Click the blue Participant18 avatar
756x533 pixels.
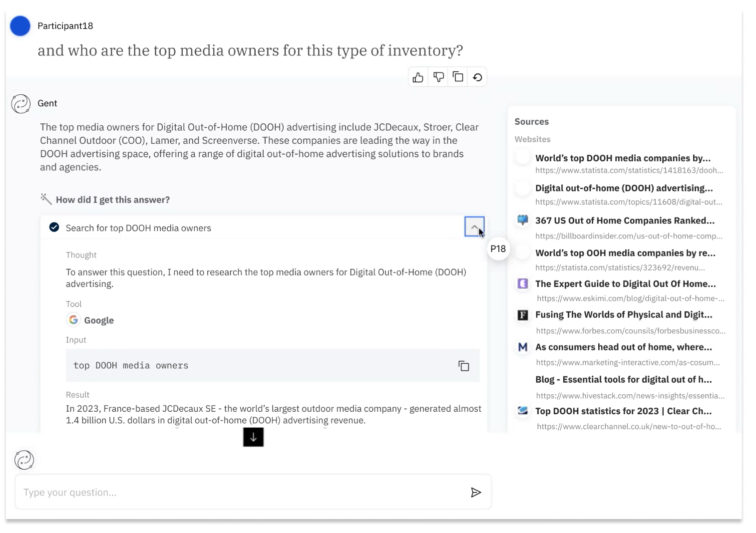[20, 26]
